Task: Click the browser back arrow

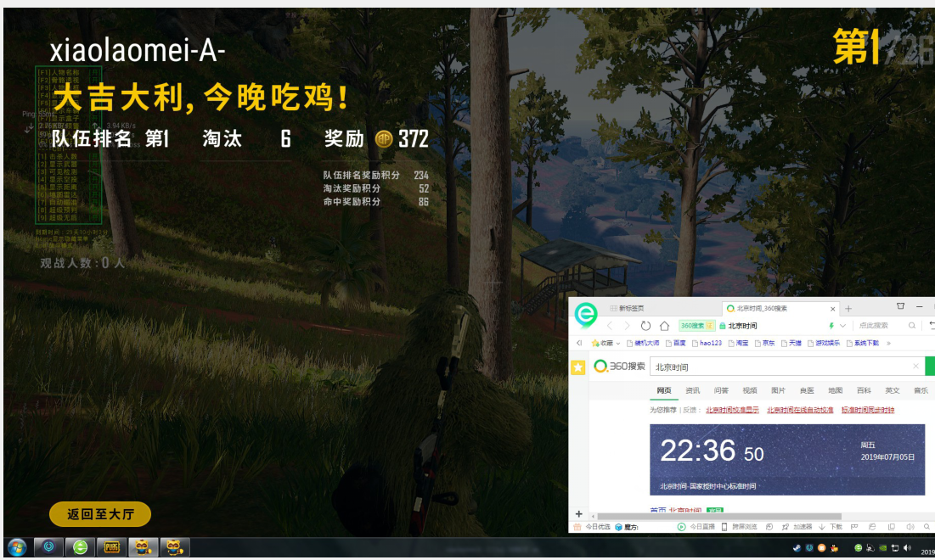Action: pos(610,326)
